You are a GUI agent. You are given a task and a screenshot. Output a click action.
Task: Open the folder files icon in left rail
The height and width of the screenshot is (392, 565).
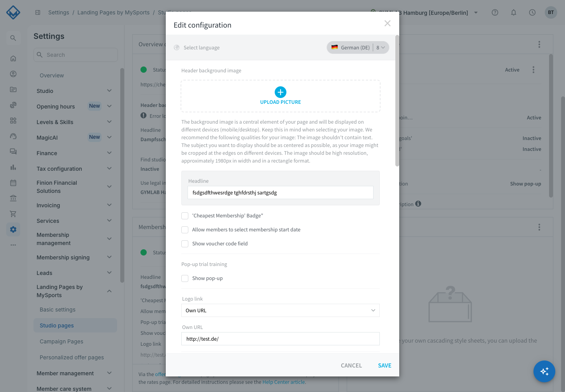(x=13, y=89)
